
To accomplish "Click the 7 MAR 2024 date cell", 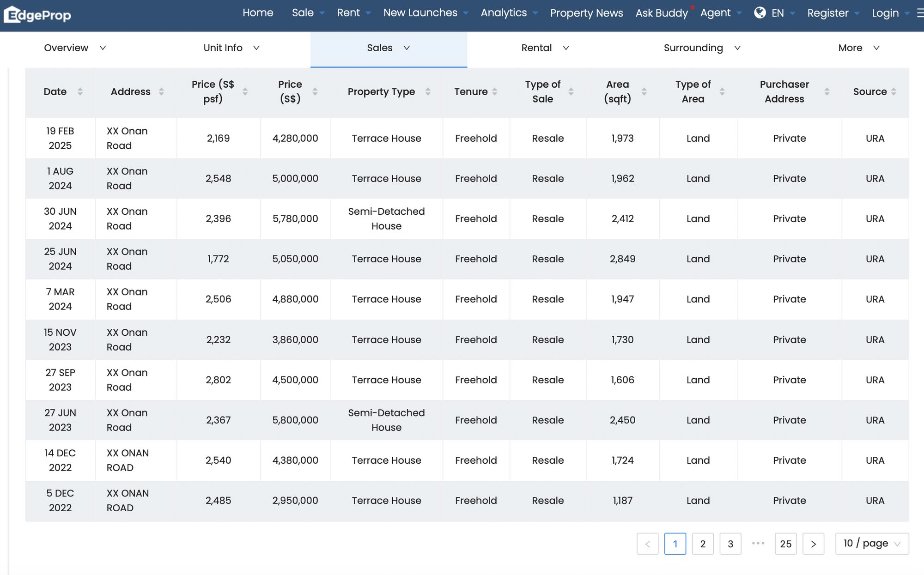I will (x=60, y=299).
